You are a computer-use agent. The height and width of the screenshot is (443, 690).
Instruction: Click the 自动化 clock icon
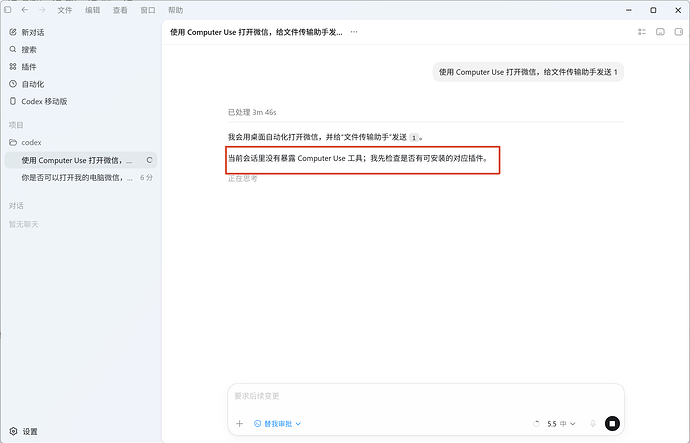[13, 84]
